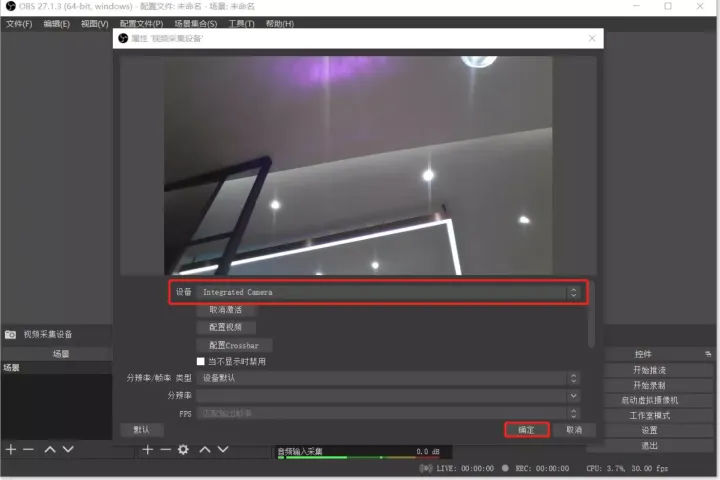Open source properties gear icon

click(x=183, y=449)
